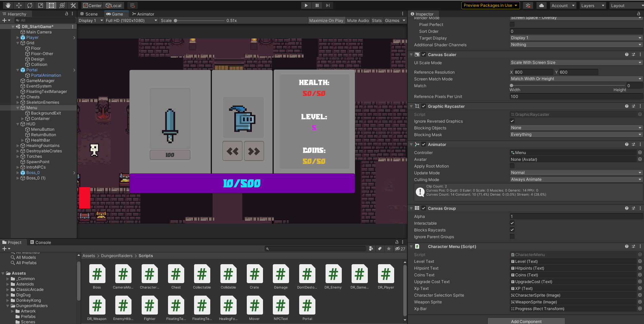Click Add Component button
The width and height of the screenshot is (644, 324).
(526, 321)
